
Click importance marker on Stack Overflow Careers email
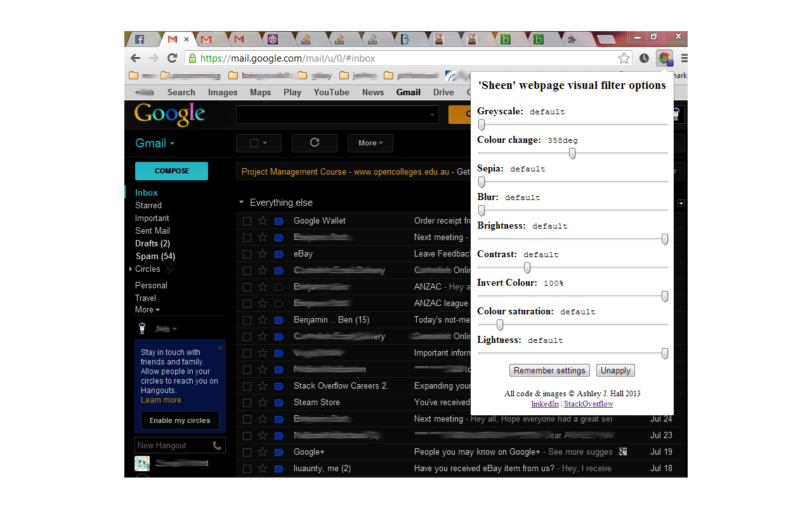click(278, 386)
